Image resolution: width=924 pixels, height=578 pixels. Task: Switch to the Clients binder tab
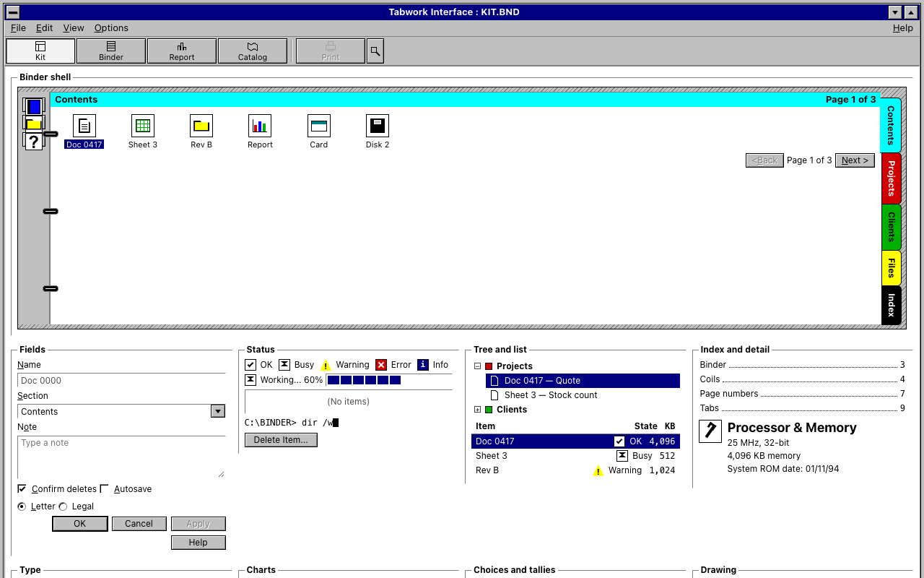[892, 227]
